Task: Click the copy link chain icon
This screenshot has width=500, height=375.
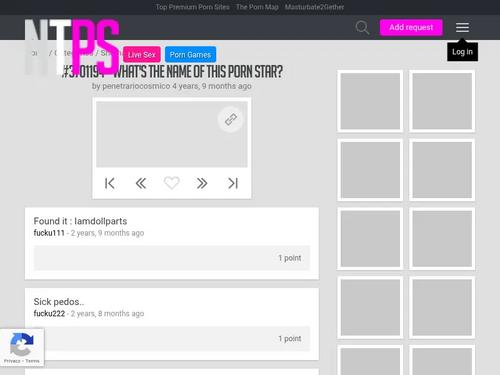Action: click(231, 119)
